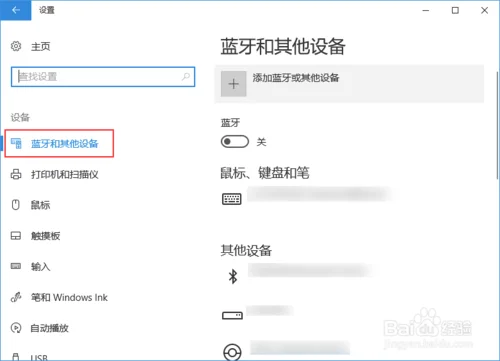The width and height of the screenshot is (500, 361).
Task: Open 打印机和扫描仪 settings page
Action: pos(64,174)
